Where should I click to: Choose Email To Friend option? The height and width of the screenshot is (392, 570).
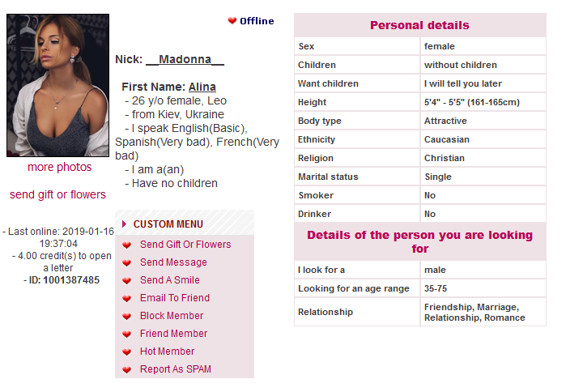174,298
